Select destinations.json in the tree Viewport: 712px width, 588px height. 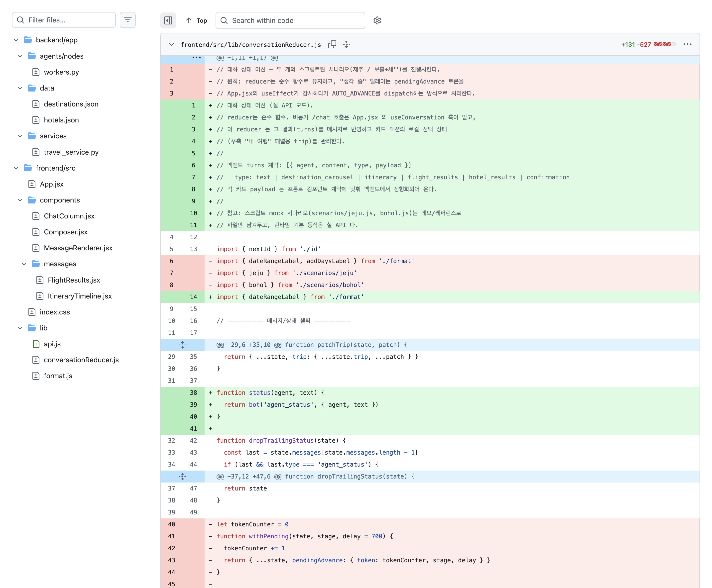71,104
